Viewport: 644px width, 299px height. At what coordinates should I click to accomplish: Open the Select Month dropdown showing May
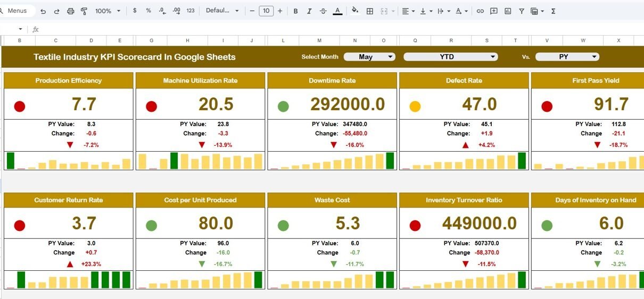click(x=369, y=57)
